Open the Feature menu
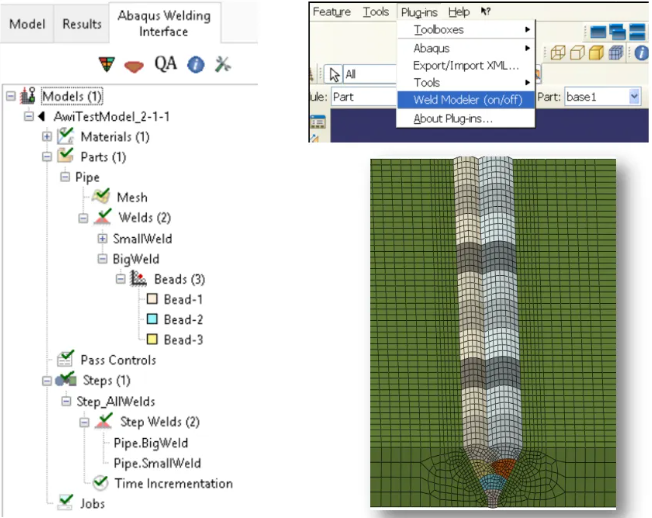The width and height of the screenshot is (652, 518). pyautogui.click(x=331, y=12)
